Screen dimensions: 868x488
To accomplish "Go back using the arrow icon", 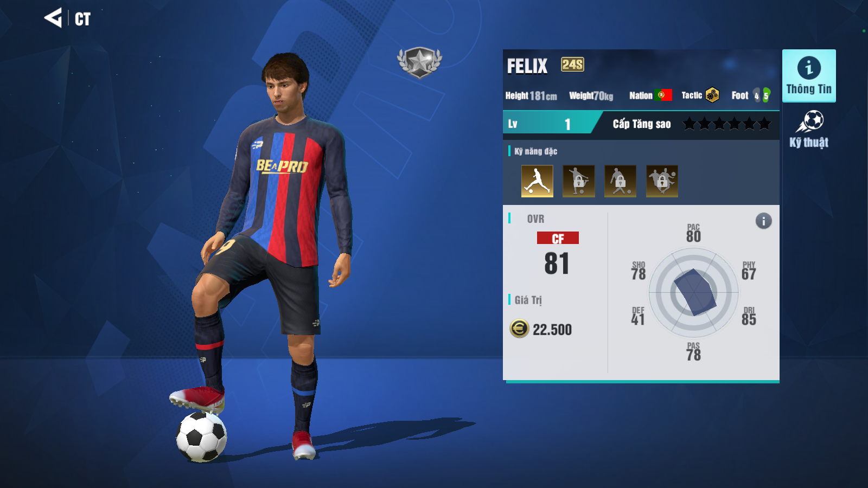I will (53, 18).
